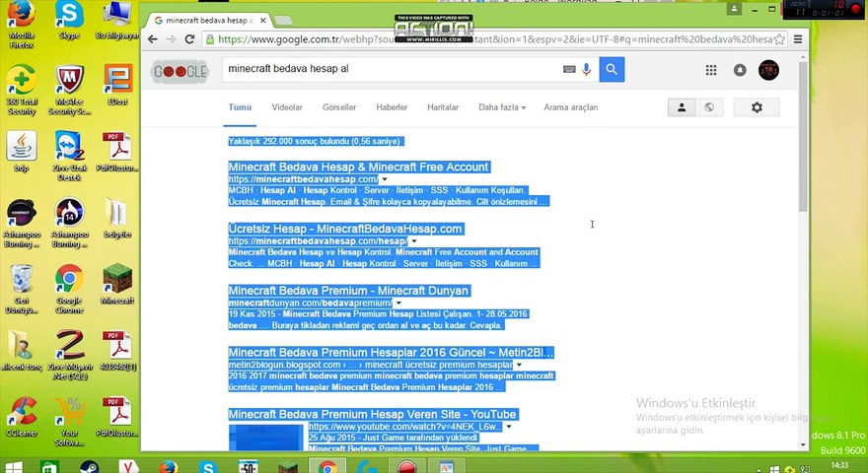Open bdp Java desktop icon
Viewport: 868px width, 473px height.
click(22, 152)
